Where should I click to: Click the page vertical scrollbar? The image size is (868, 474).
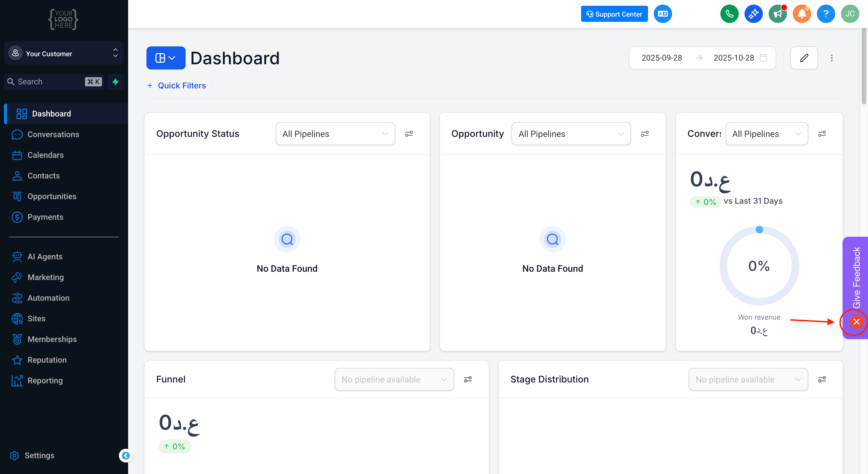tap(864, 66)
